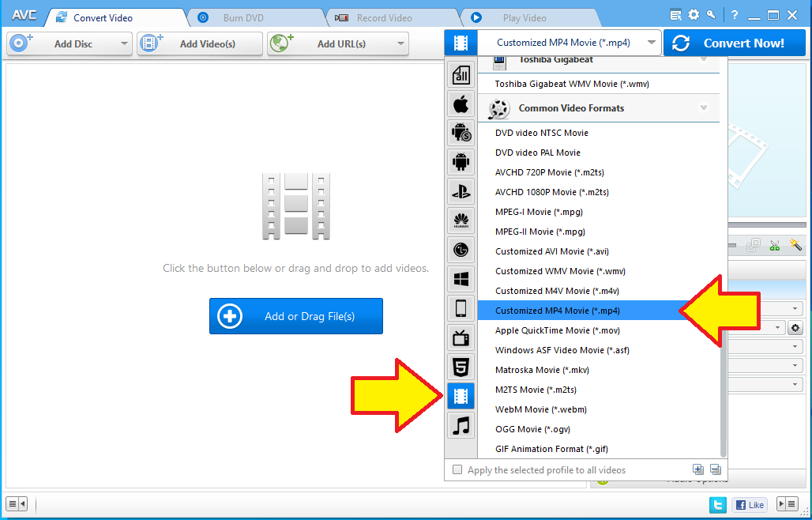Screen dimensions: 812x520
Task: Select MPEG-II Movie (*.mpg)
Action: point(598,232)
